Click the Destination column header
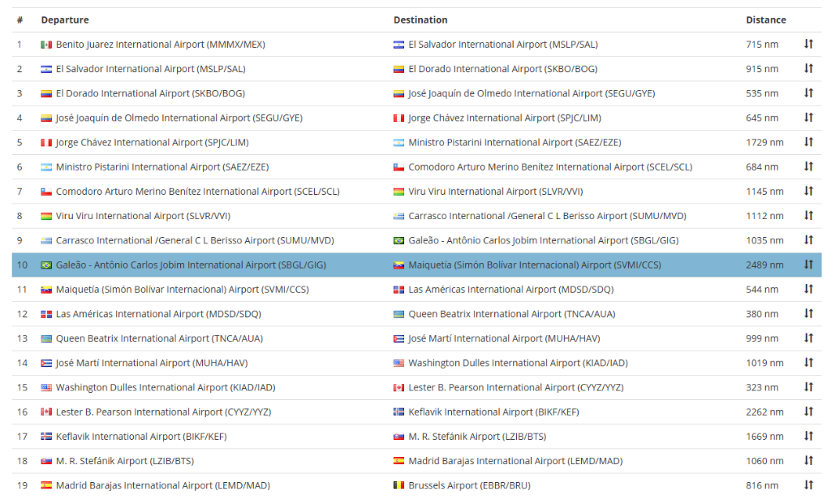The height and width of the screenshot is (504, 831). [x=420, y=20]
